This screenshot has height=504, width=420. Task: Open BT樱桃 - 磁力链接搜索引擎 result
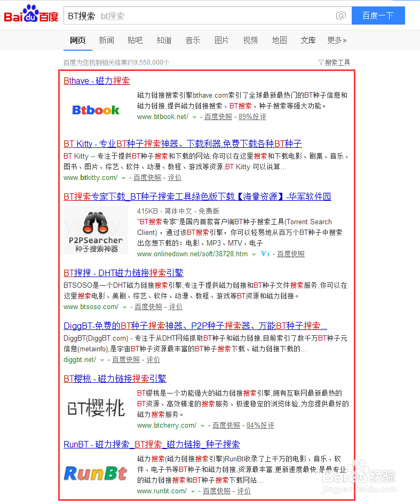pyautogui.click(x=115, y=379)
